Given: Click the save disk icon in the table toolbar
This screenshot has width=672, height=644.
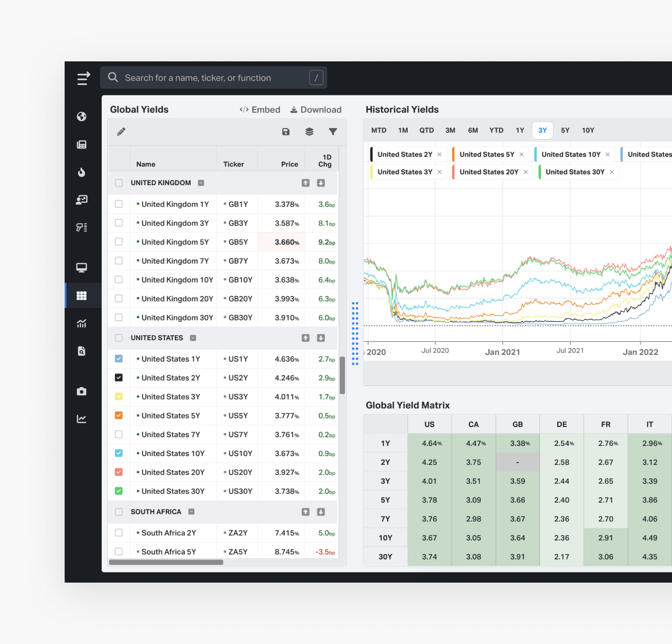Looking at the screenshot, I should pyautogui.click(x=286, y=132).
